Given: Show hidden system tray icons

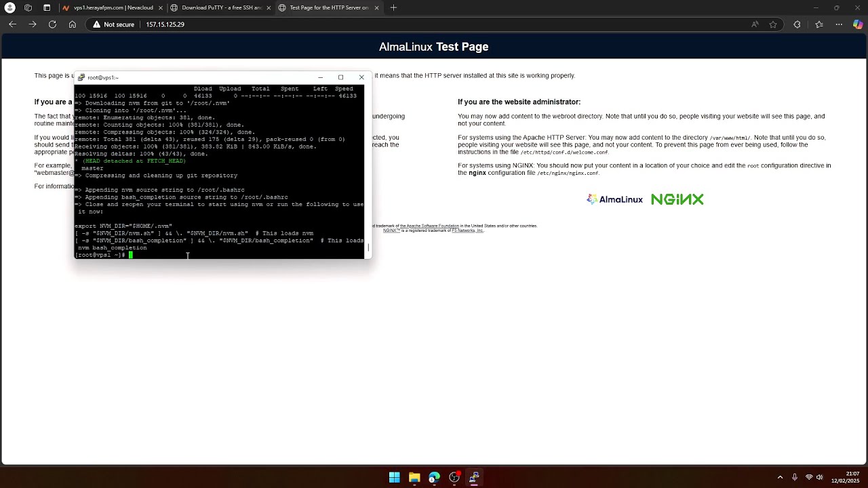Looking at the screenshot, I should 780,477.
